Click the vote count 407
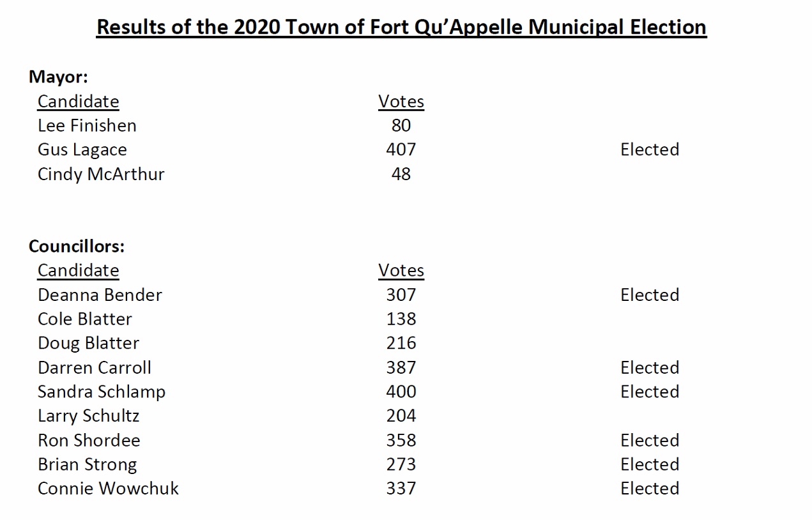This screenshot has width=812, height=520. 401,149
